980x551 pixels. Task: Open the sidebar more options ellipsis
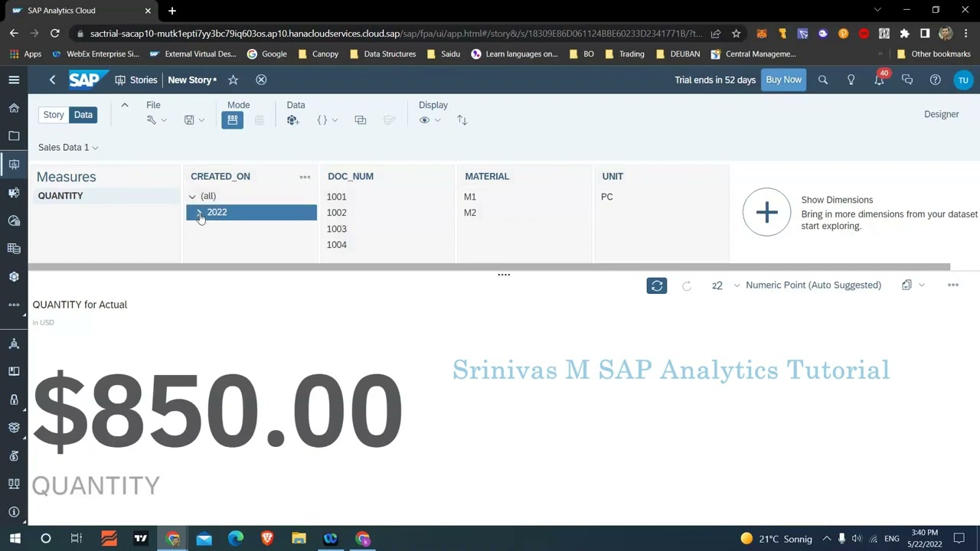click(x=14, y=305)
